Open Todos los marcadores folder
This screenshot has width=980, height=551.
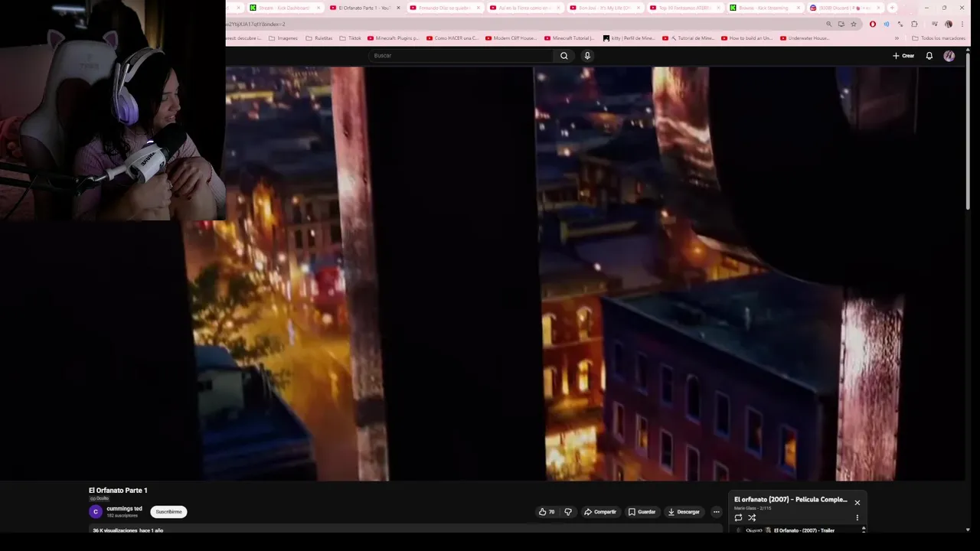point(939,38)
